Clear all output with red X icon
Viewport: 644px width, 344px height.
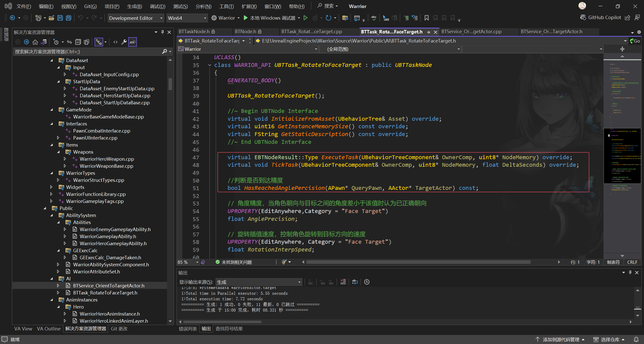(343, 282)
